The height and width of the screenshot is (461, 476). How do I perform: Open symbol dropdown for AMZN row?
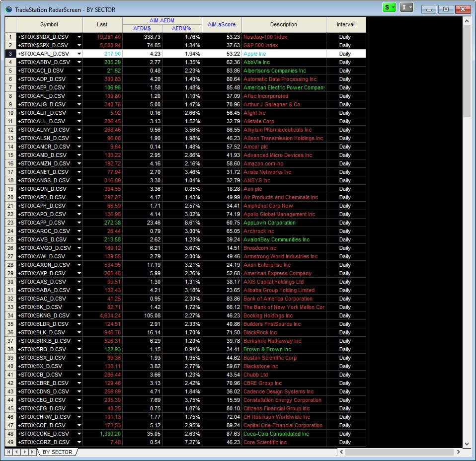point(79,163)
